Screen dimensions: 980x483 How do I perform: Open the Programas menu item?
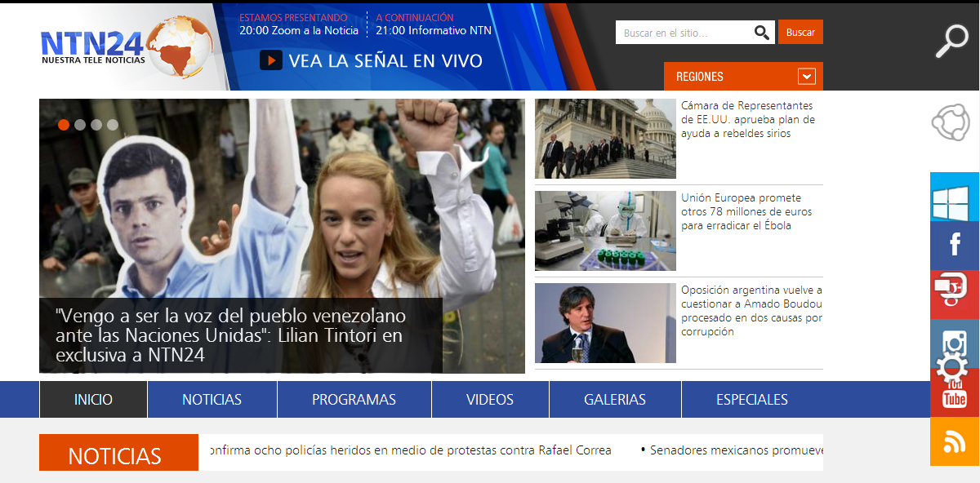[x=354, y=400]
